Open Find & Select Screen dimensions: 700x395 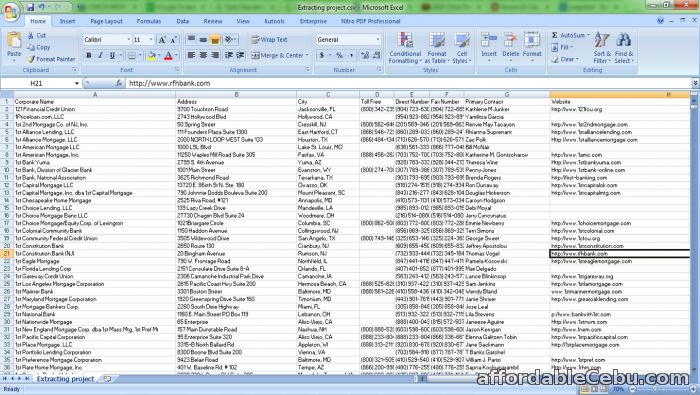click(x=624, y=47)
